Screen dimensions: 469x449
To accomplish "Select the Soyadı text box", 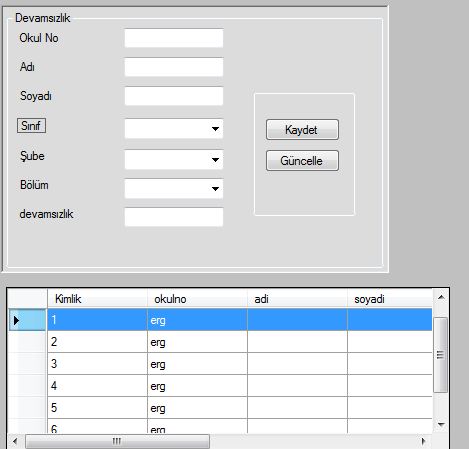I will 174,96.
